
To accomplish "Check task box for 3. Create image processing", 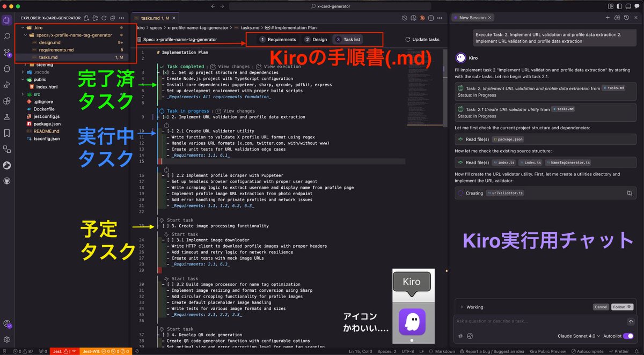I will click(x=165, y=226).
